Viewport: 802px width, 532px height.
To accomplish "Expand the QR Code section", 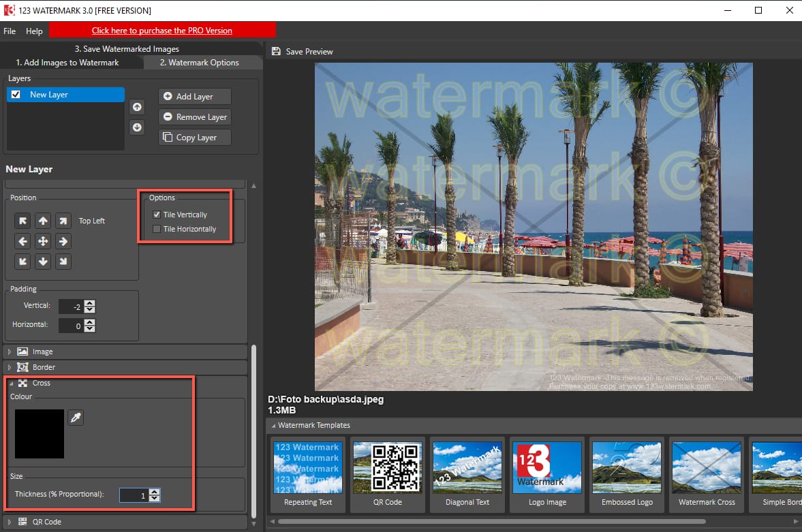I will pyautogui.click(x=46, y=522).
